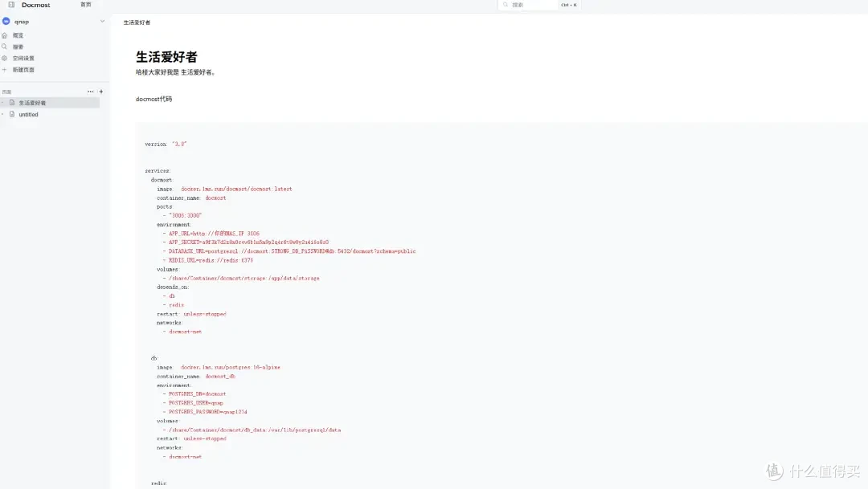Expand the qnap space switcher chevron
868x489 pixels.
[x=102, y=22]
